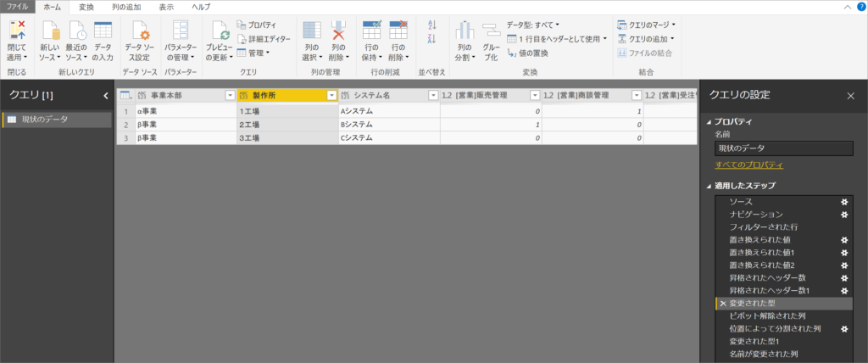This screenshot has width=868, height=363.
Task: Click the グループ化 (Group By) icon
Action: [x=490, y=32]
